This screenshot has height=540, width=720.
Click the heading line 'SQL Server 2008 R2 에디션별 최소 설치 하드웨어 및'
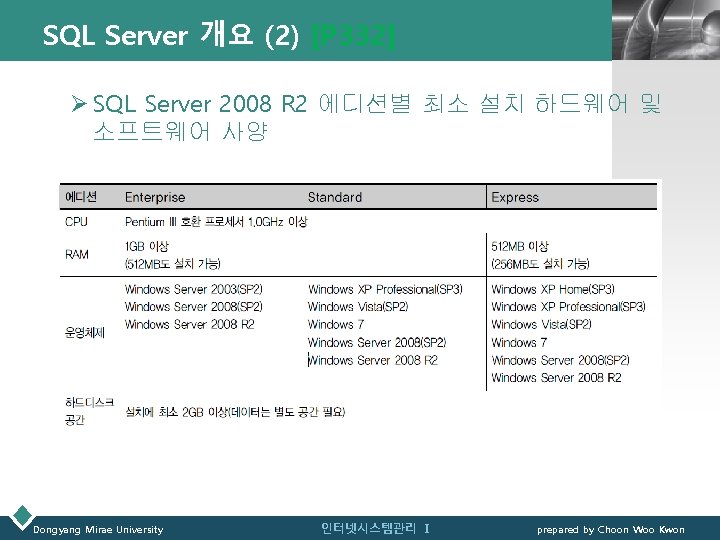coord(377,103)
